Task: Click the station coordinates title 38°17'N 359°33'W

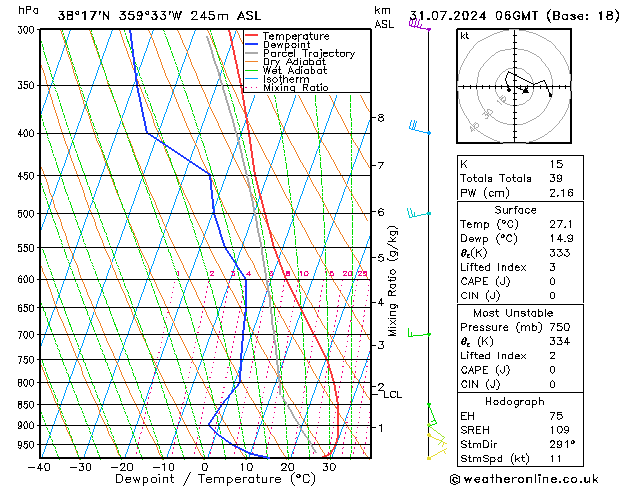Action: [120, 16]
